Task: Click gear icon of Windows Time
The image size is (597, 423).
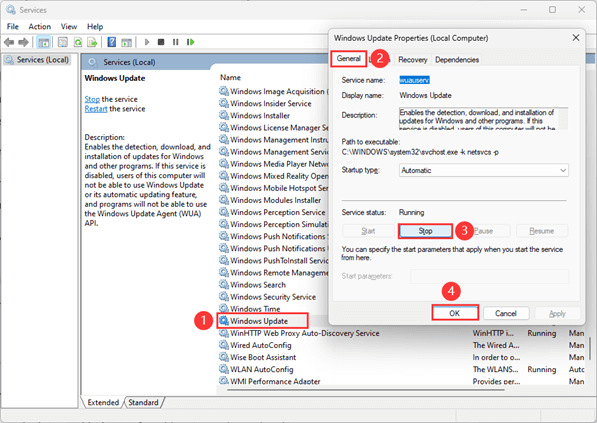Action: click(224, 308)
